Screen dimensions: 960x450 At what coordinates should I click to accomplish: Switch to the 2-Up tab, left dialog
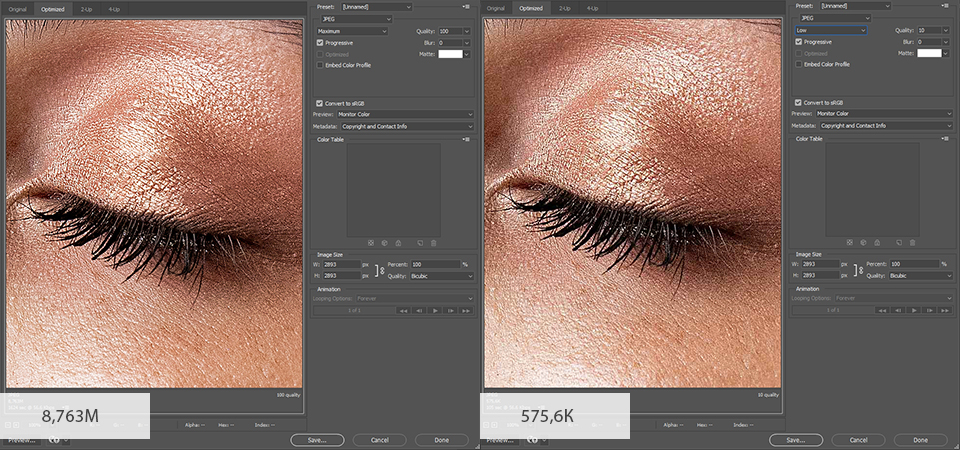click(85, 9)
